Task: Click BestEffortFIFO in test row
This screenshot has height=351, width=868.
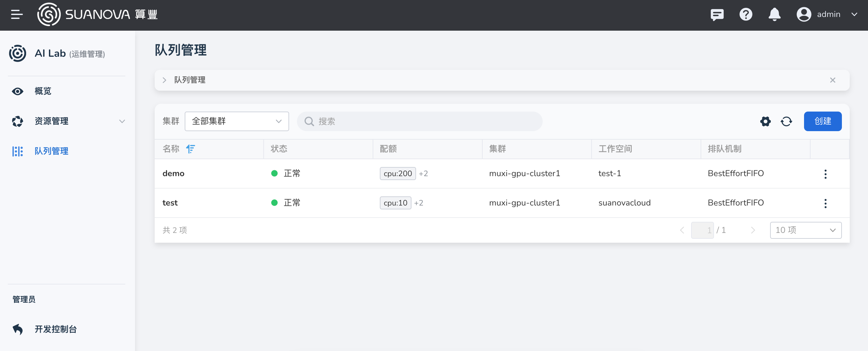Action: (x=736, y=203)
